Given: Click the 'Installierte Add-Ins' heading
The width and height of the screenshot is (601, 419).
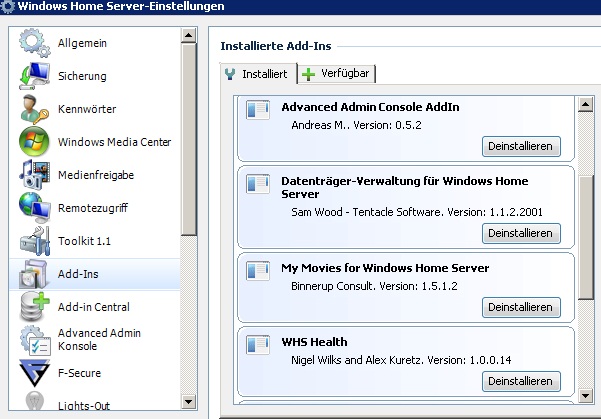Looking at the screenshot, I should tap(276, 46).
